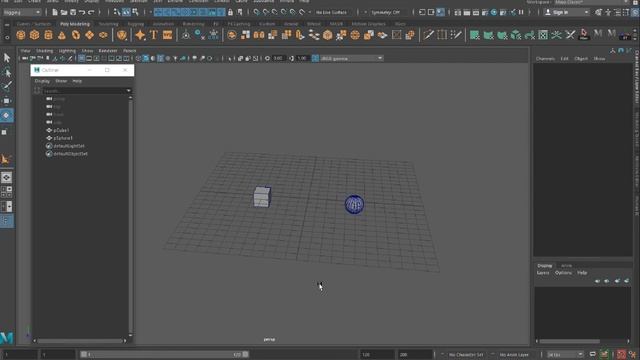The height and width of the screenshot is (360, 640).
Task: Create a polygon torus from the shelf
Action: tap(76, 36)
